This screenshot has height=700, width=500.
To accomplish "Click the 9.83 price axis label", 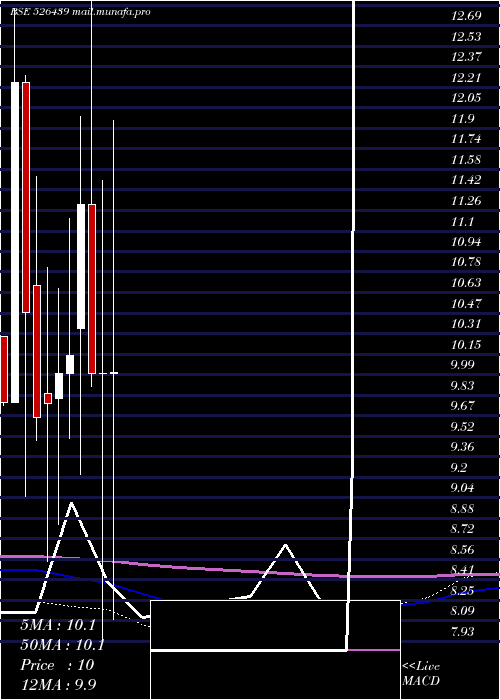I will tap(463, 386).
